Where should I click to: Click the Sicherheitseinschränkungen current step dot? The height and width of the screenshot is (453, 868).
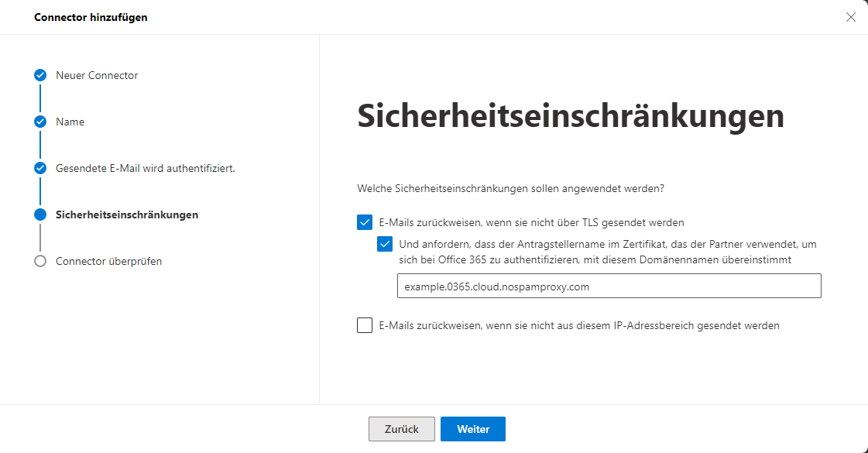tap(39, 214)
